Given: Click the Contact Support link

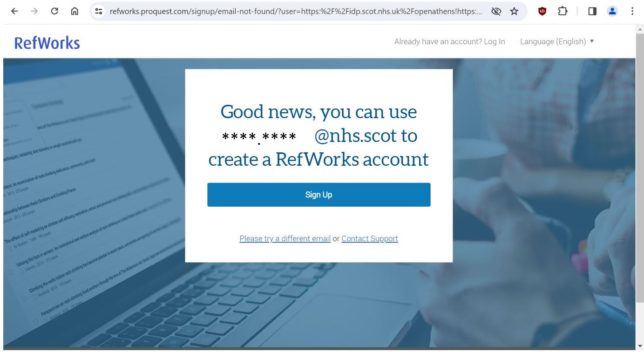Looking at the screenshot, I should (x=370, y=238).
